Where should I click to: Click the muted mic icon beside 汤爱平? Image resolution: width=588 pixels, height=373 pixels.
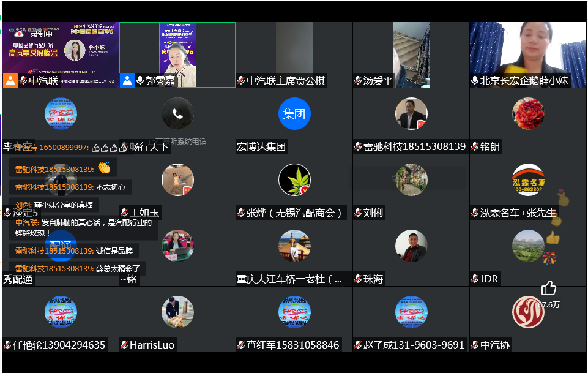point(358,81)
